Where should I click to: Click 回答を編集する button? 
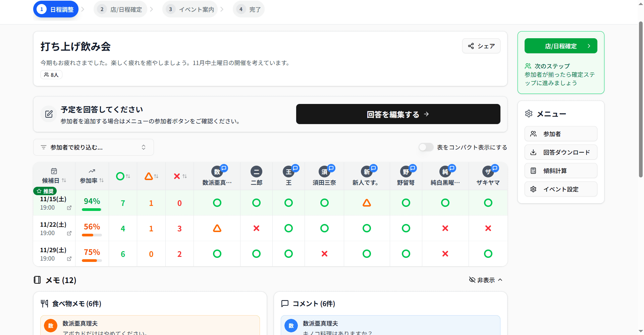[398, 114]
